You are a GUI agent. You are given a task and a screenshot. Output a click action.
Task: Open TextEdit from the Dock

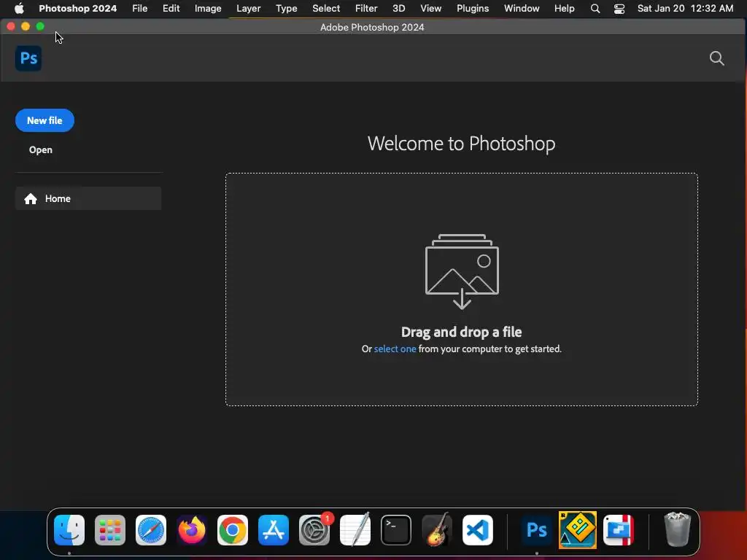(355, 530)
